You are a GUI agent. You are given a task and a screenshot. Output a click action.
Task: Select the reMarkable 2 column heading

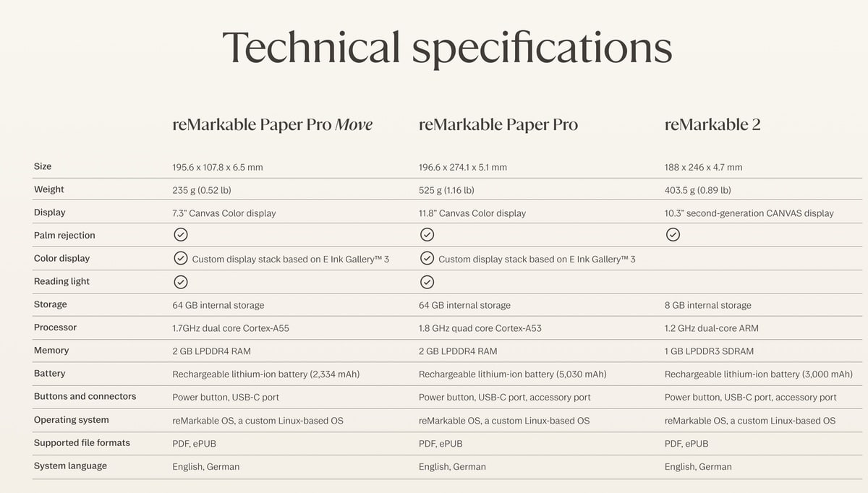pos(712,124)
